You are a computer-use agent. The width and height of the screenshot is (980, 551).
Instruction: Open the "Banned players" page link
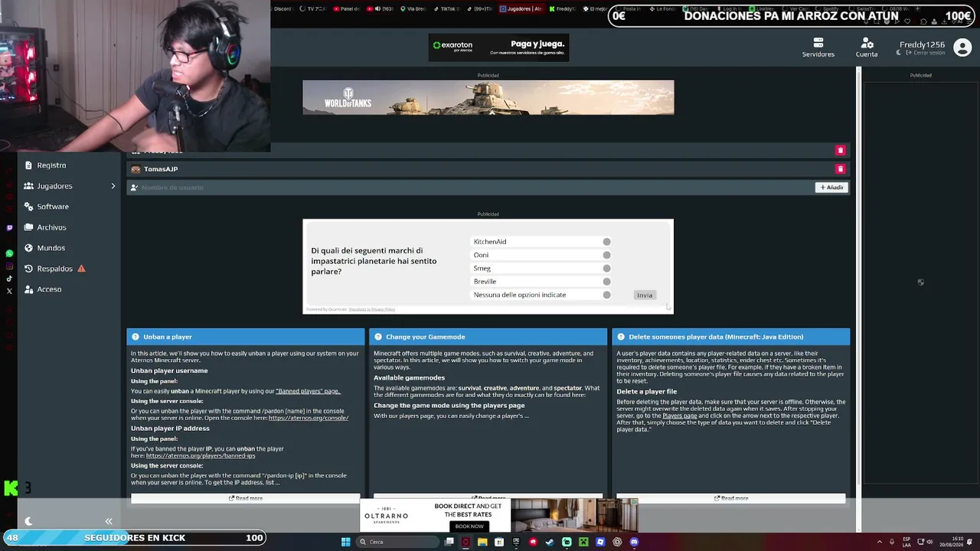[x=308, y=391]
